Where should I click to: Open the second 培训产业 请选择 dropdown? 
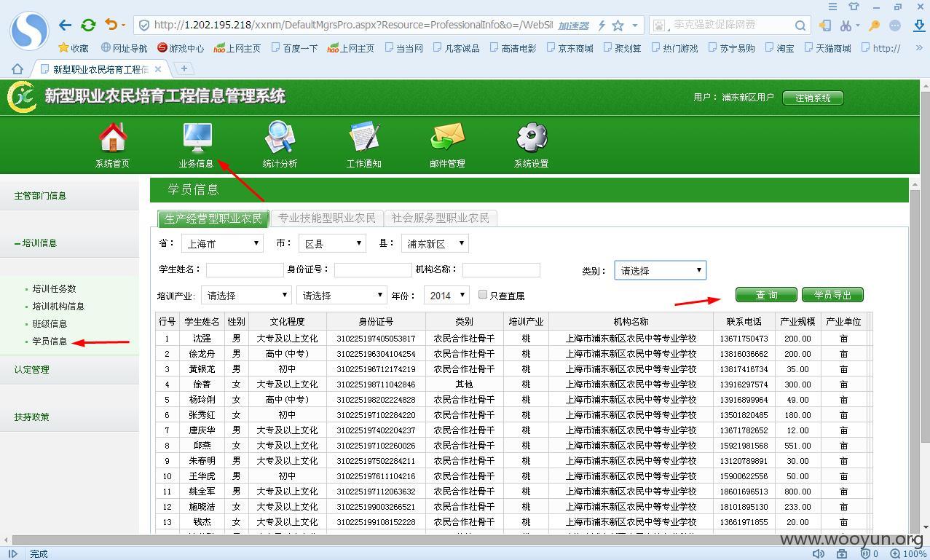[x=342, y=295]
